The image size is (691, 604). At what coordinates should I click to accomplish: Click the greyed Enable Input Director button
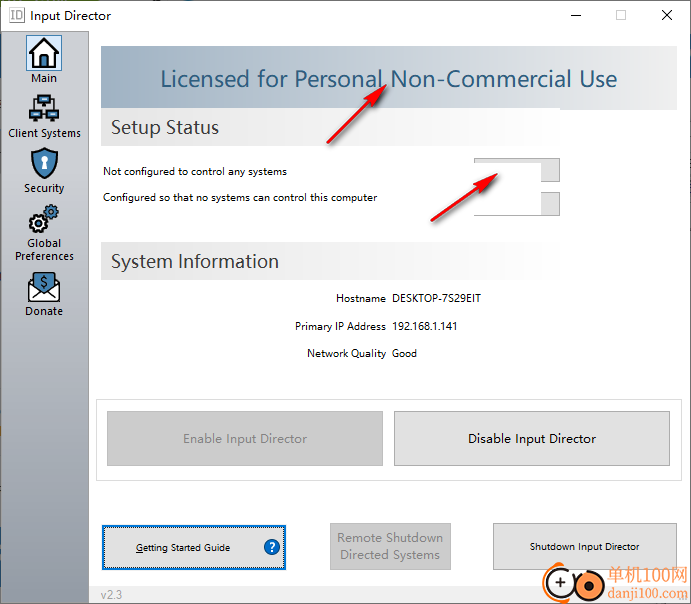pyautogui.click(x=245, y=438)
